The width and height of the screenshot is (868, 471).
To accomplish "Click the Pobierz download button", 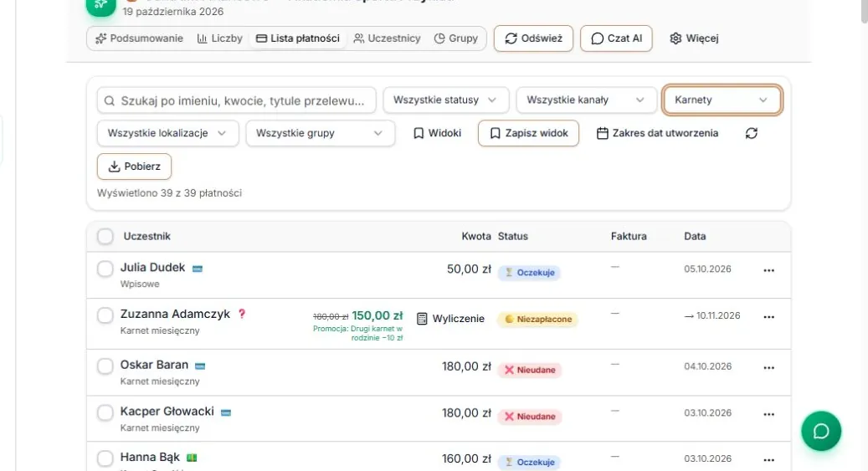I will pos(135,166).
